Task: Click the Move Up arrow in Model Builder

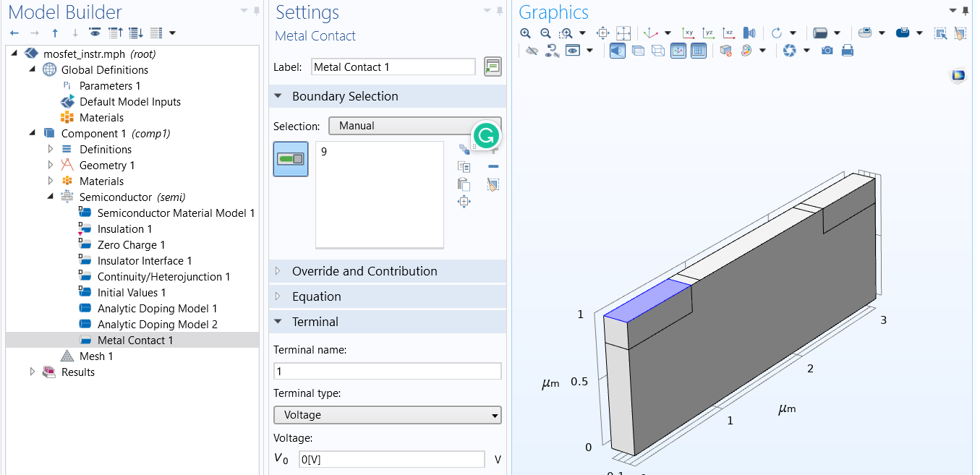Action: [x=55, y=33]
